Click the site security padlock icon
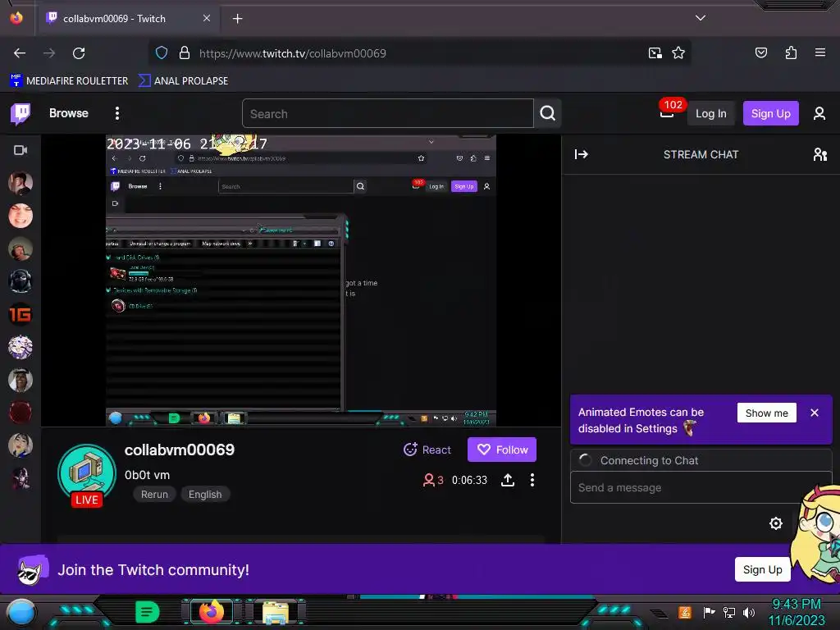Viewport: 840px width, 630px height. click(185, 53)
